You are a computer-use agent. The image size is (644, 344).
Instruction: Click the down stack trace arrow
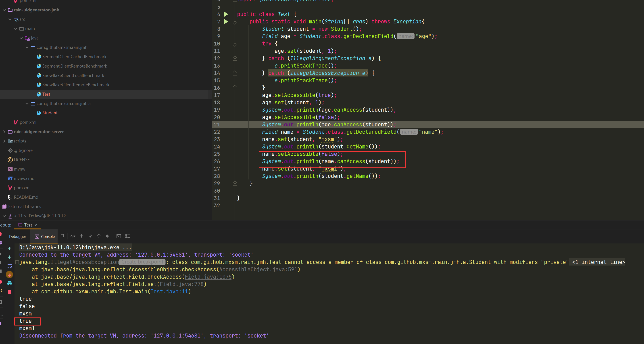pyautogui.click(x=10, y=257)
